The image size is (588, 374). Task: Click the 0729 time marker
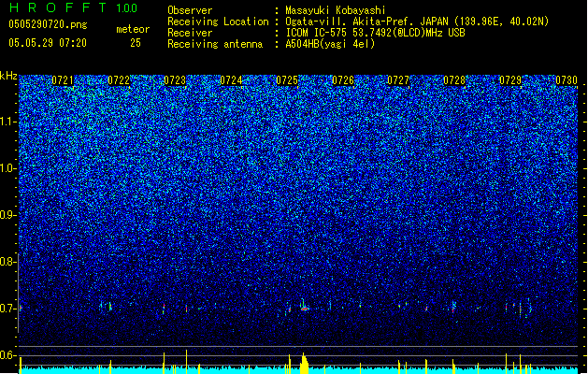point(510,80)
